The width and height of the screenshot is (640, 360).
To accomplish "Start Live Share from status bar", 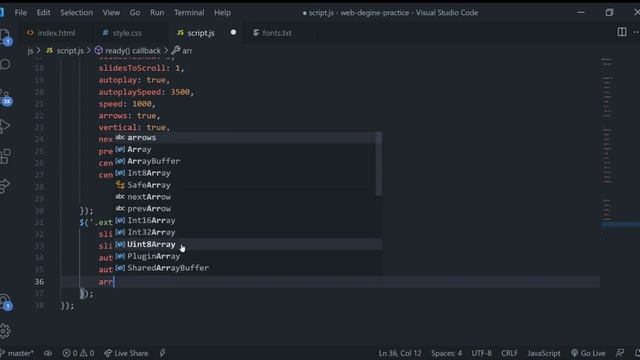I will point(126,353).
